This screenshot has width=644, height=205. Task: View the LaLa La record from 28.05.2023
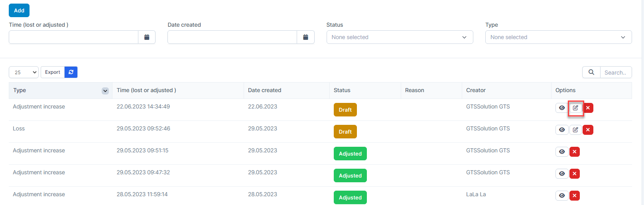(562, 196)
